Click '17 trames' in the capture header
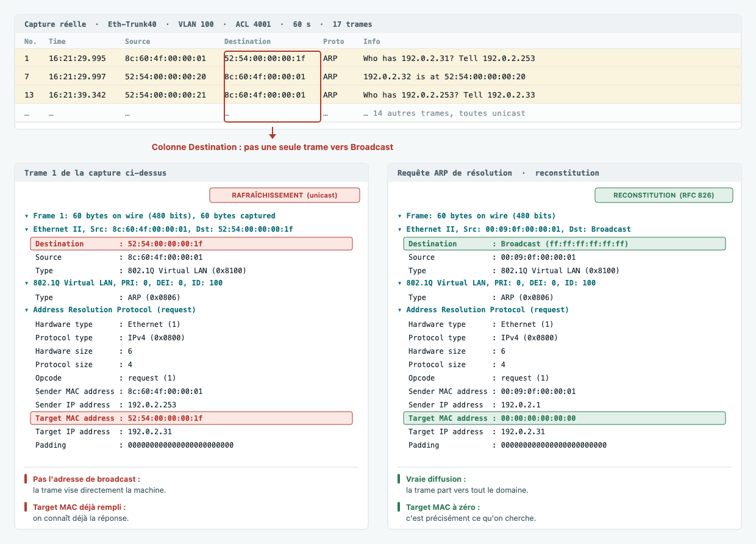Screen dimensions: 756x544 coord(352,24)
